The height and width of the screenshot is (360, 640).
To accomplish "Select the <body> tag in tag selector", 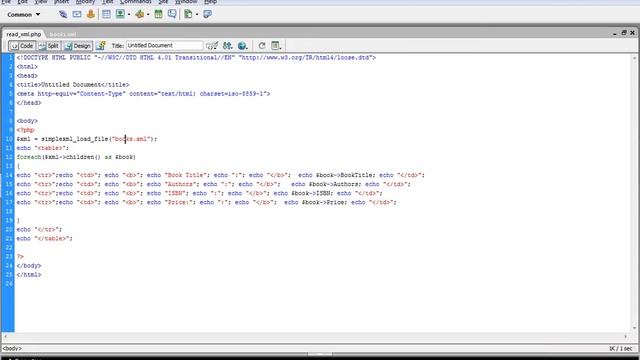I will pos(12,349).
